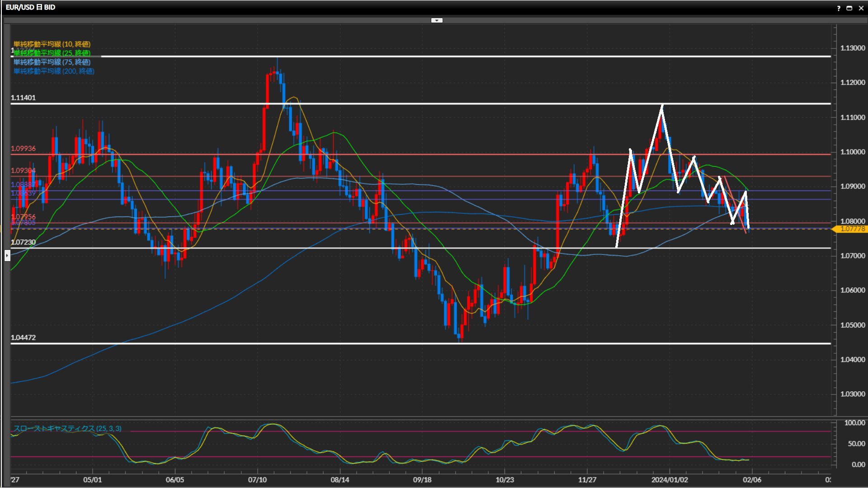Click the 2024/01/02 date axis label
868x488 pixels.
pos(670,480)
